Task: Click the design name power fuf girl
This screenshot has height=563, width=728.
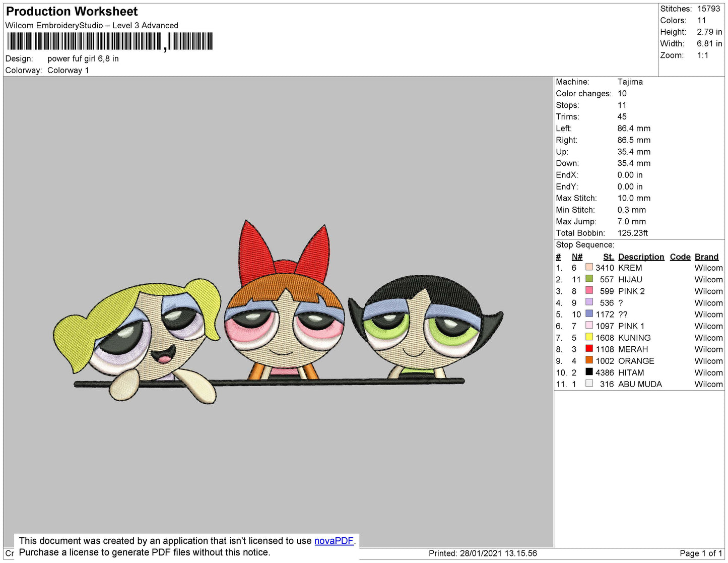Action: click(x=83, y=58)
